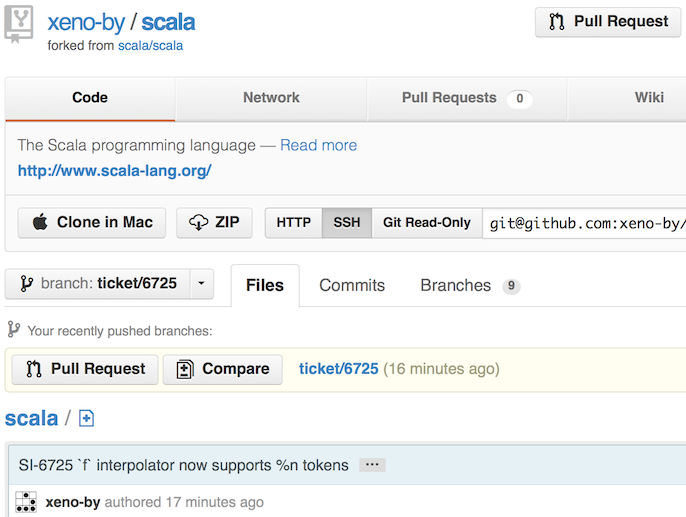Select the Git Read-Only clone option
Viewport: 686px width, 517px height.
[x=427, y=223]
